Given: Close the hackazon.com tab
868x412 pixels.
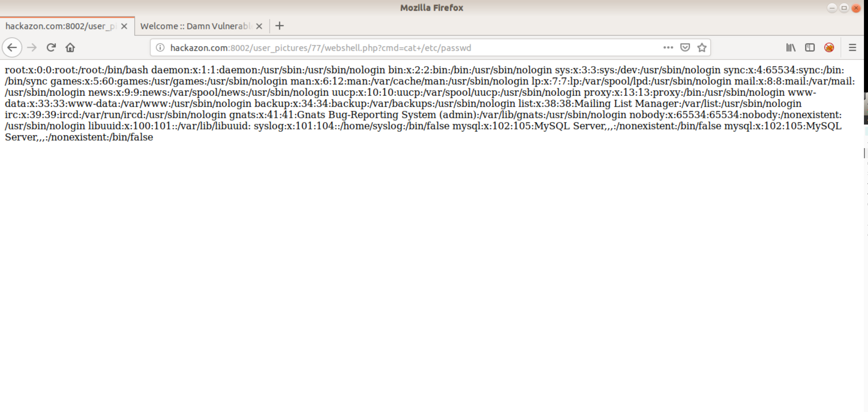Looking at the screenshot, I should tap(124, 26).
